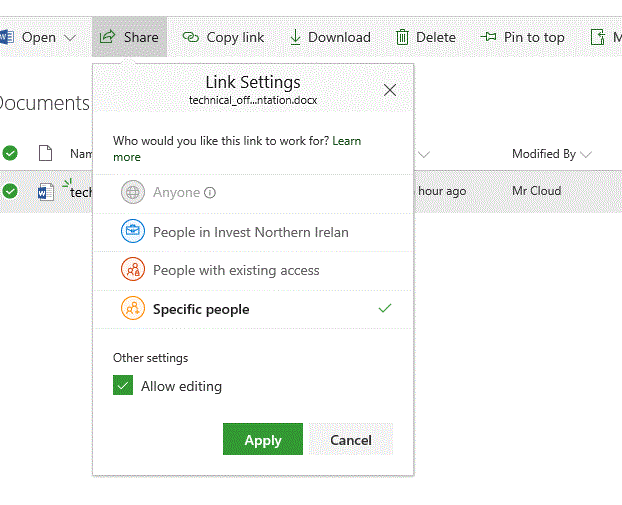This screenshot has width=622, height=505.
Task: Toggle the select-all items checkmark
Action: [10, 154]
